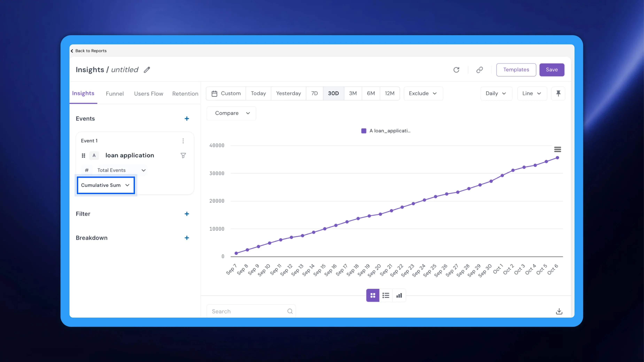Image resolution: width=644 pixels, height=362 pixels.
Task: Open the Daily granularity dropdown
Action: click(x=496, y=93)
